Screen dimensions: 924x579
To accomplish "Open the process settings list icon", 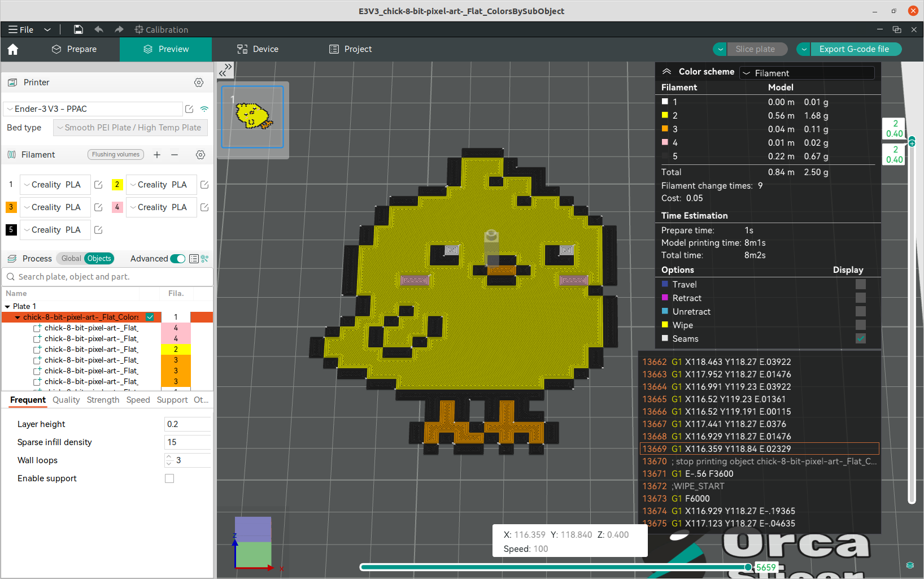I will (x=194, y=259).
